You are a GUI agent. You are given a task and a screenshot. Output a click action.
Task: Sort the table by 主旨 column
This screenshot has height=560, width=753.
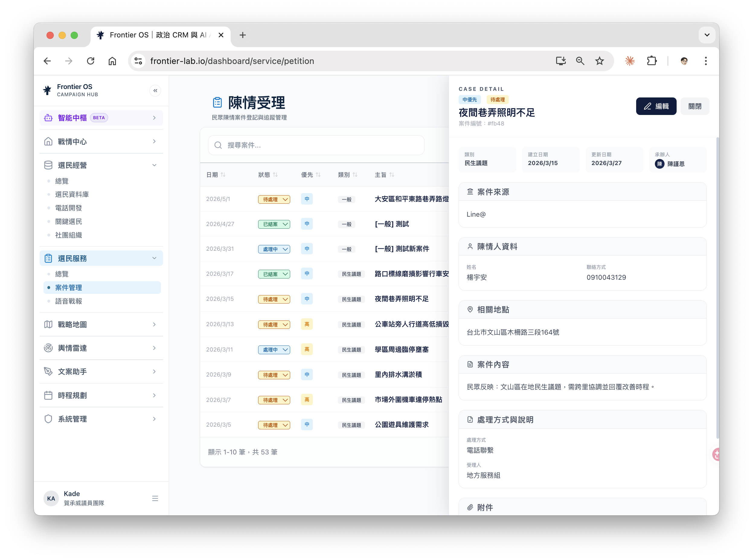click(384, 175)
